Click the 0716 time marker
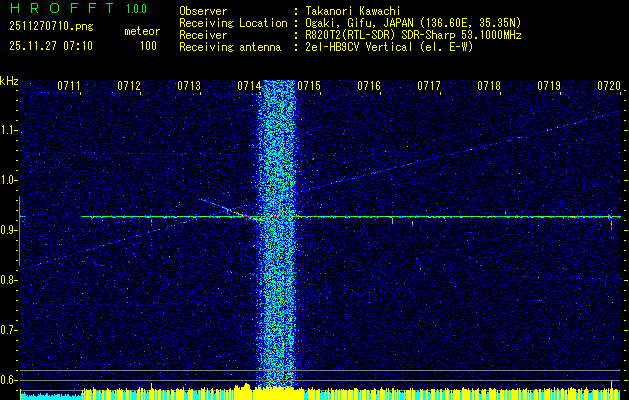Viewport: 629px width, 400px height. coord(369,85)
